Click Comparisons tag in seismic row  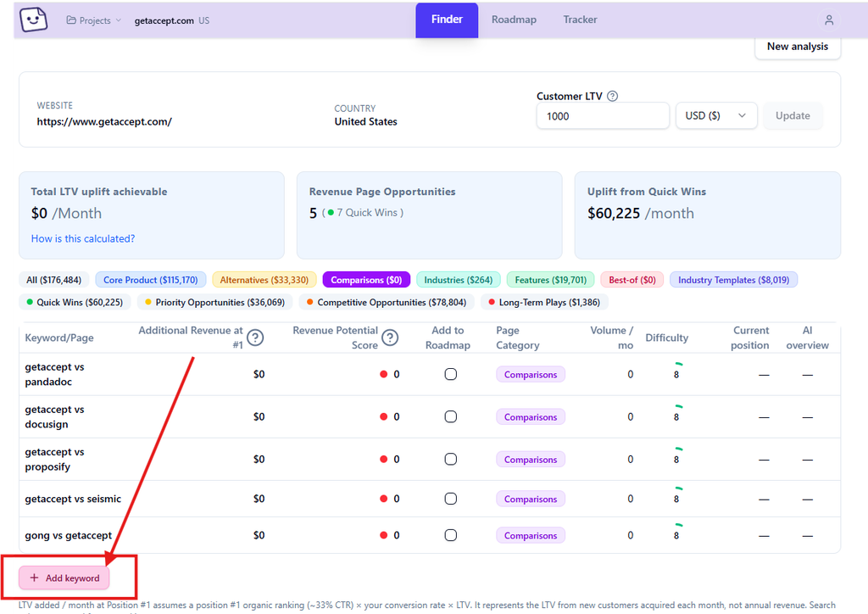pos(531,499)
